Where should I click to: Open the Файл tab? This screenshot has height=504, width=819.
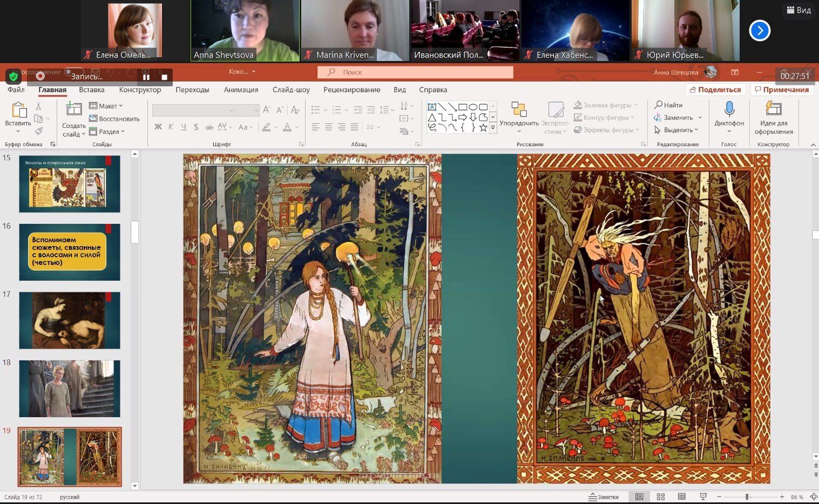coord(16,90)
